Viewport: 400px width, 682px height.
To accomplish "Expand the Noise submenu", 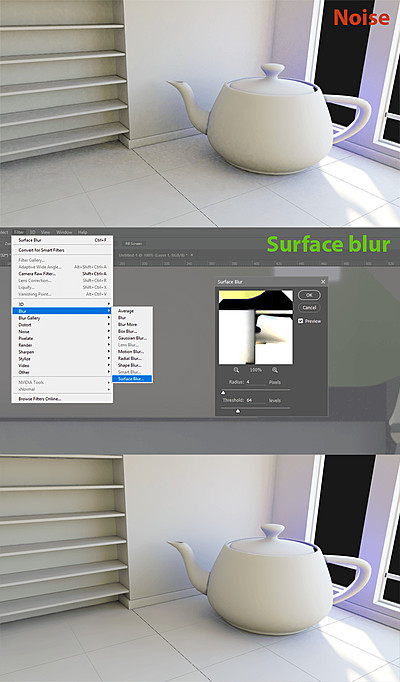I will pos(62,331).
